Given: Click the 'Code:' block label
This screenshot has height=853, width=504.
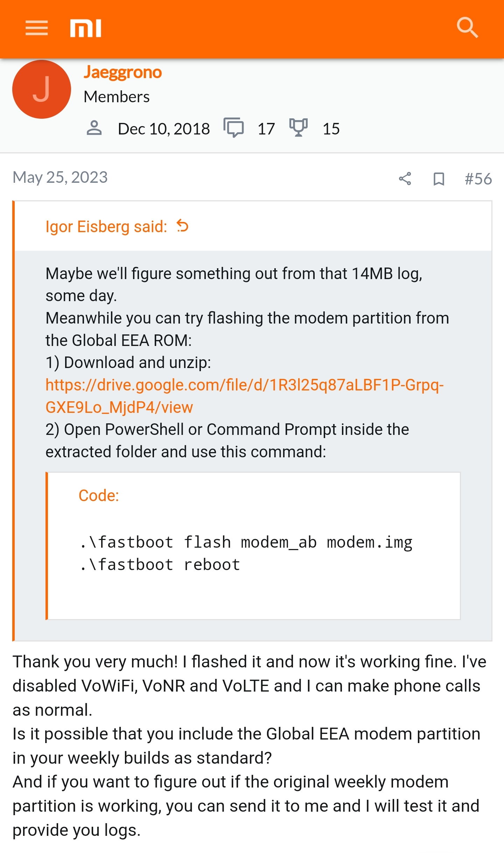Looking at the screenshot, I should coord(99,495).
